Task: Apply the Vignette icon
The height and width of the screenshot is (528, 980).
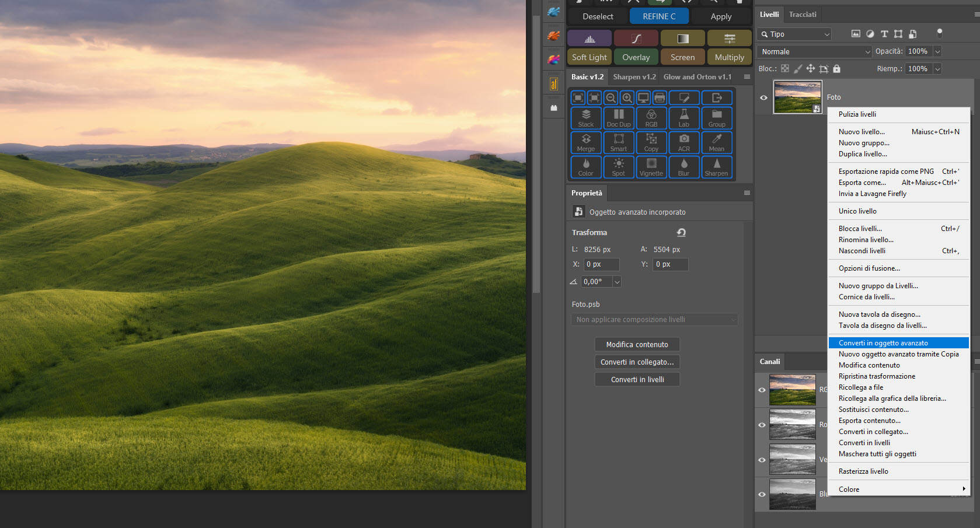Action: click(651, 167)
